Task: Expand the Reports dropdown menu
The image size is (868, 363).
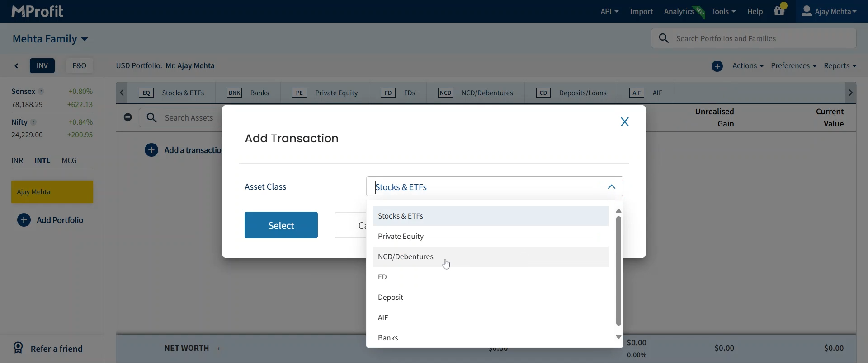Action: (840, 66)
